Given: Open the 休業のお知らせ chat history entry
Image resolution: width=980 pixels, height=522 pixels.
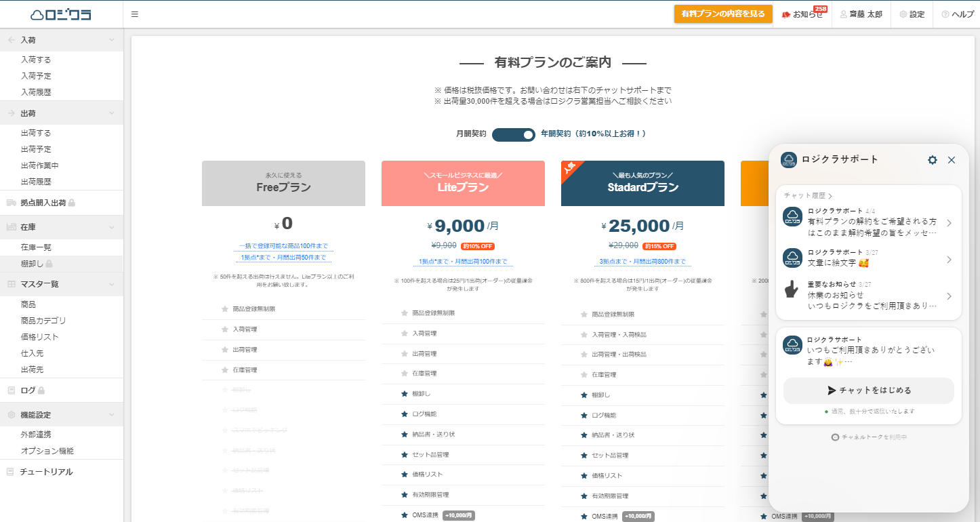Looking at the screenshot, I should point(869,296).
